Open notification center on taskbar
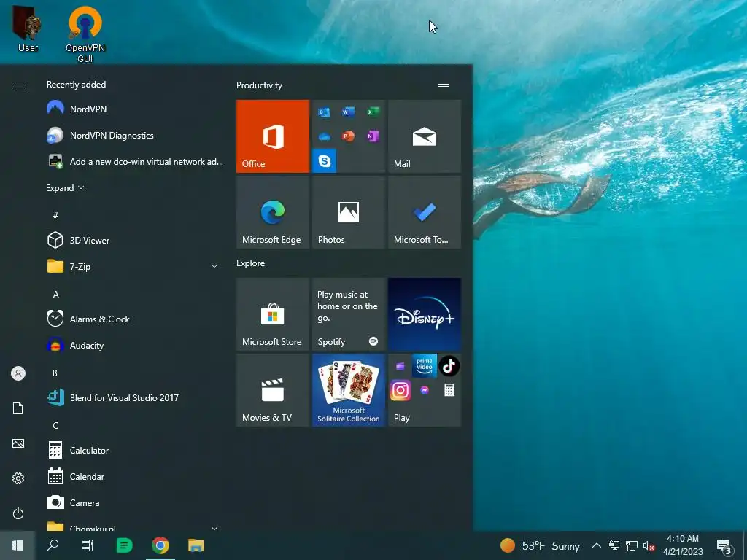This screenshot has height=560, width=747. (x=724, y=546)
